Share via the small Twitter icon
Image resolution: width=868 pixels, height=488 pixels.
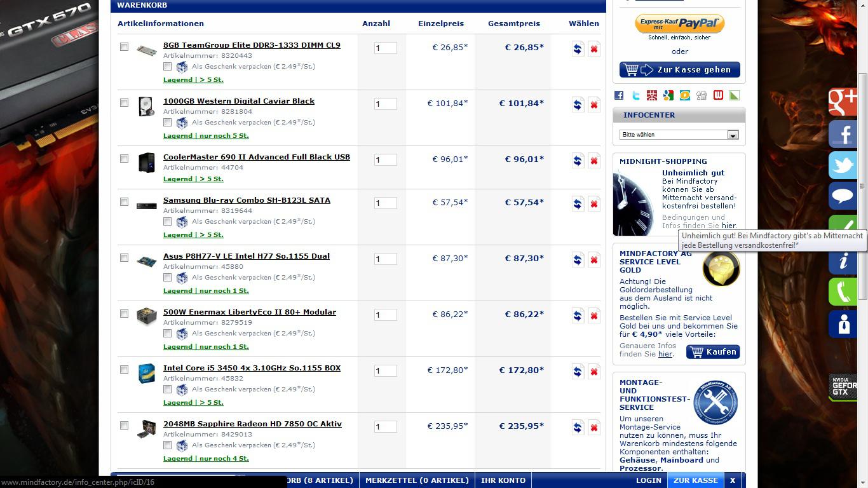[635, 95]
